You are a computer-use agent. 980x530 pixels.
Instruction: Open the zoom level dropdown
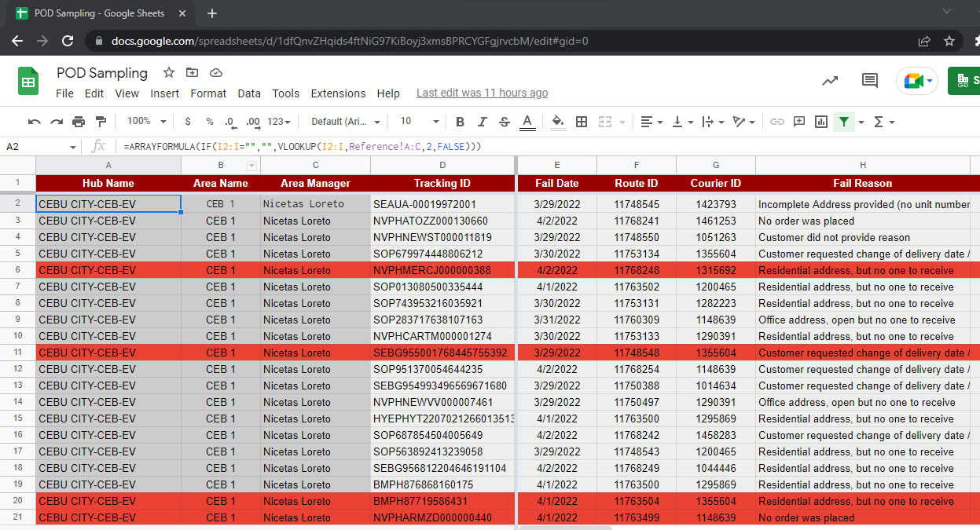click(x=147, y=122)
